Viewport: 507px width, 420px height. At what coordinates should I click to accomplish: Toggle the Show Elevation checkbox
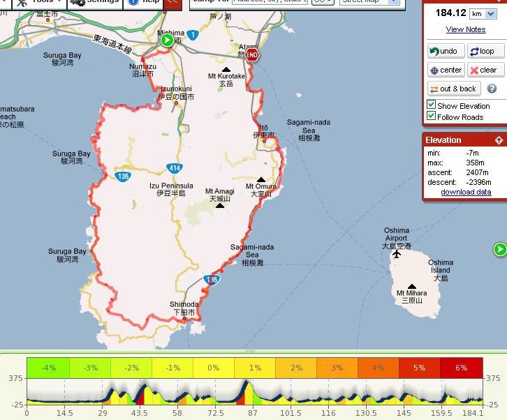point(432,105)
